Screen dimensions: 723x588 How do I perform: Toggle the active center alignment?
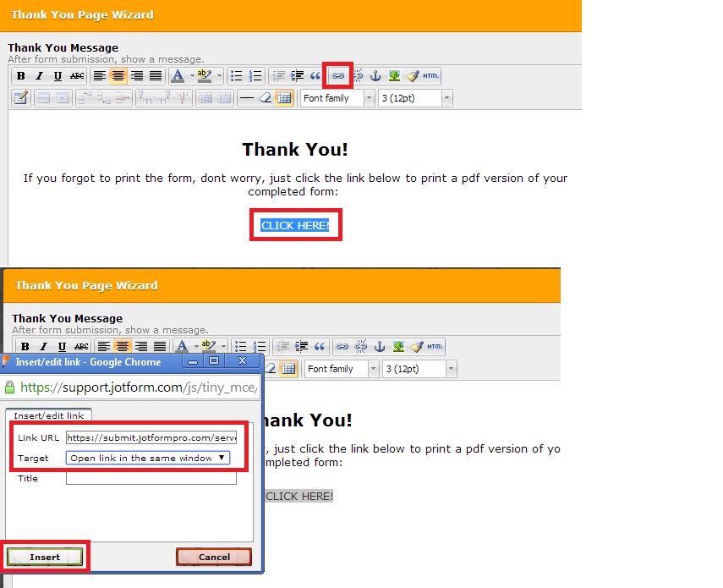(117, 75)
